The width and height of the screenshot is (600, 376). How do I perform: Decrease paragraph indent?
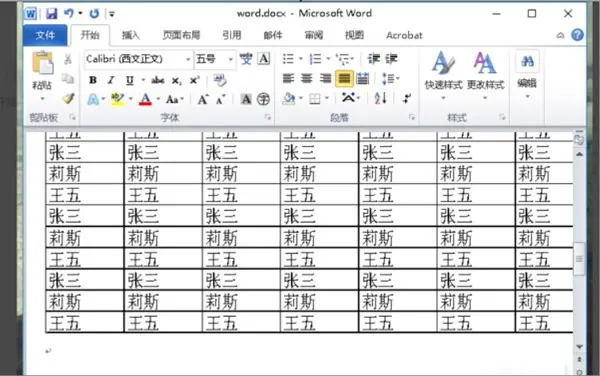[373, 59]
